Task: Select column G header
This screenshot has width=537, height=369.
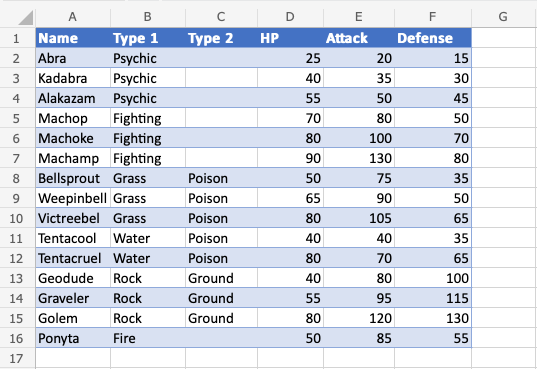Action: pos(503,16)
